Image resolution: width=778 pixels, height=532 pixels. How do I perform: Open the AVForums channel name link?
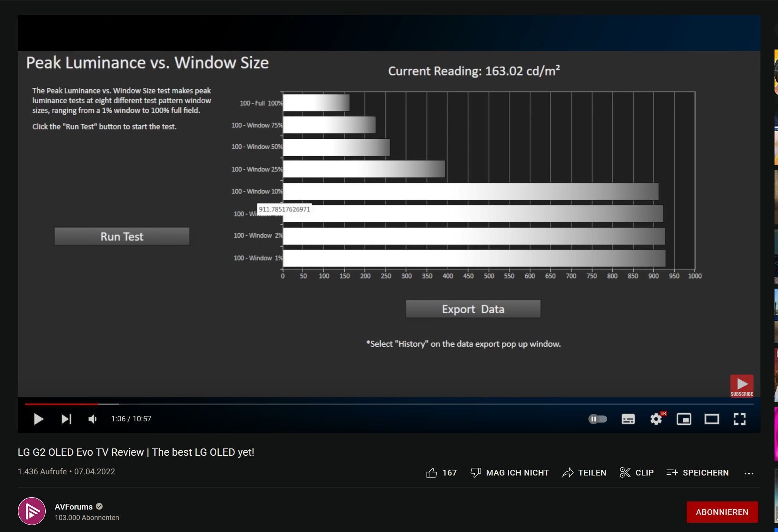pyautogui.click(x=74, y=507)
